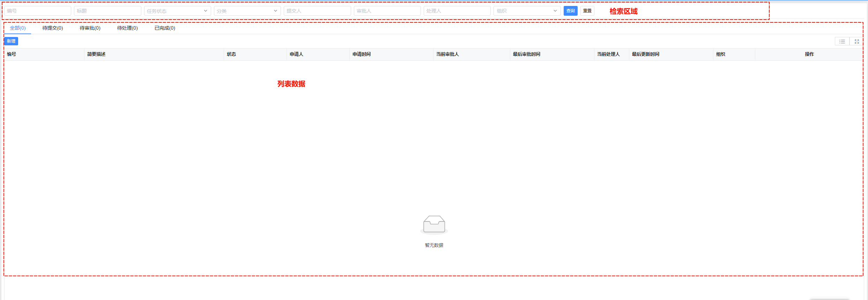
Task: Switch to the 全部(0) tab
Action: click(x=18, y=28)
